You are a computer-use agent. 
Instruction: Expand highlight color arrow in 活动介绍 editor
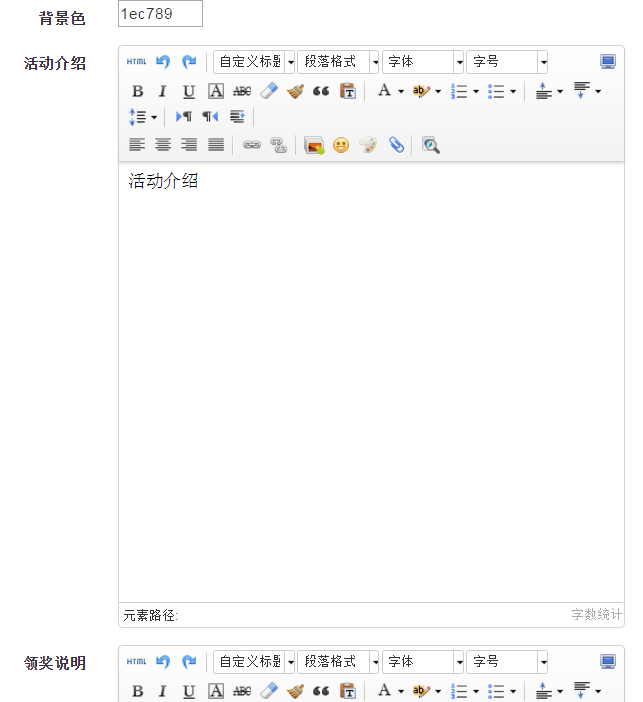click(438, 91)
